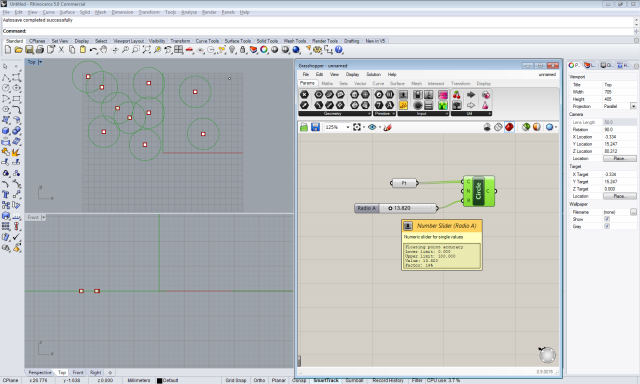
Task: Click the Radio A number slider
Action: (396, 208)
